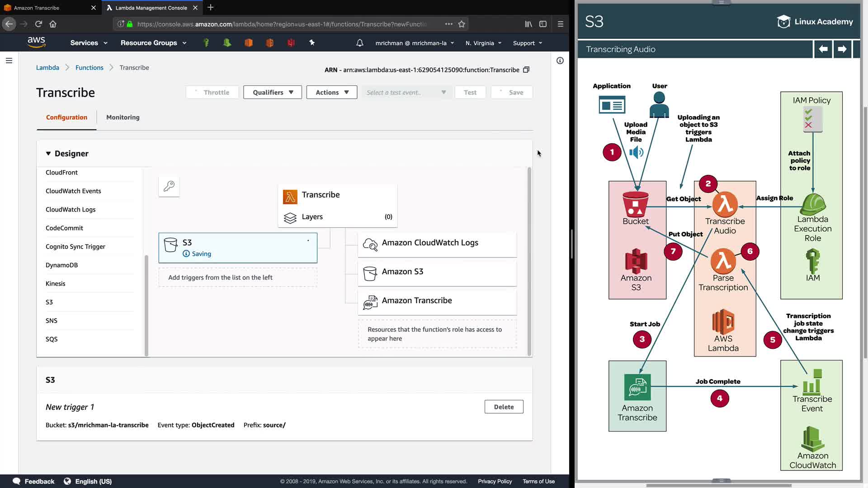Click the pin shortcuts icon in navbar

point(311,42)
